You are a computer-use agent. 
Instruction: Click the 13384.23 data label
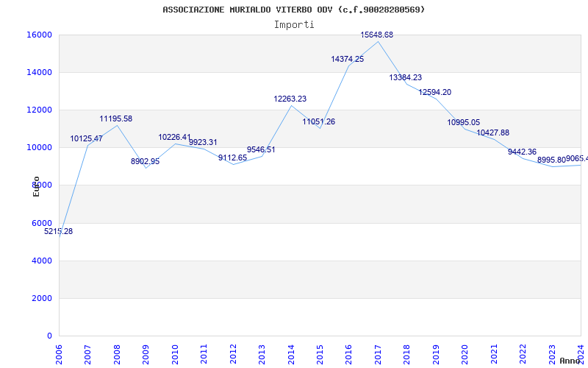[406, 77]
